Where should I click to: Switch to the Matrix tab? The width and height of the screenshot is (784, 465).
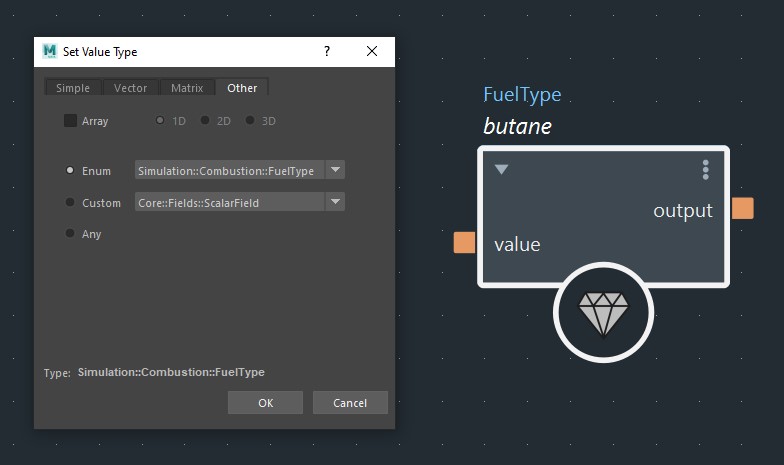187,88
